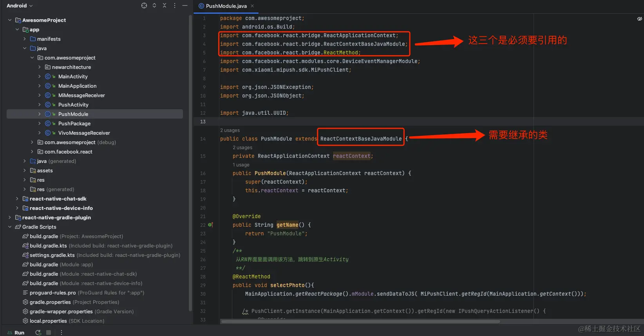Expand the com.facebook.react package

coord(32,152)
